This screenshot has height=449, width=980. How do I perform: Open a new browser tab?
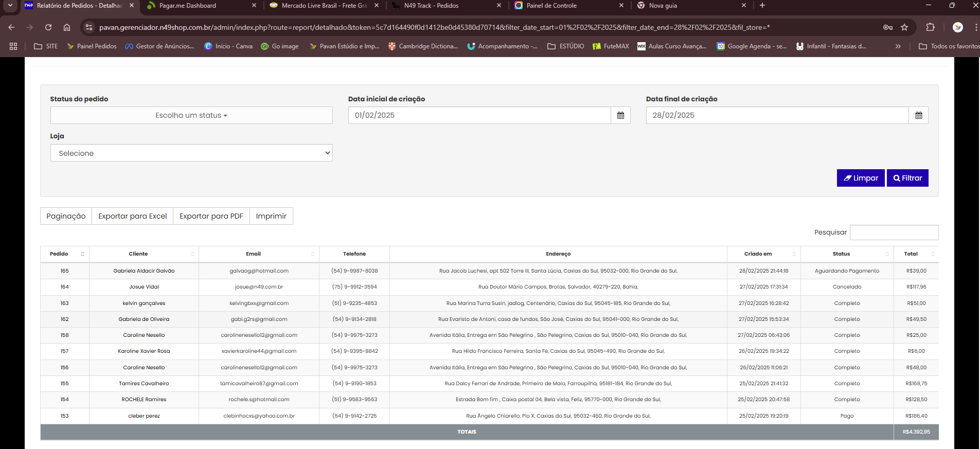click(762, 6)
